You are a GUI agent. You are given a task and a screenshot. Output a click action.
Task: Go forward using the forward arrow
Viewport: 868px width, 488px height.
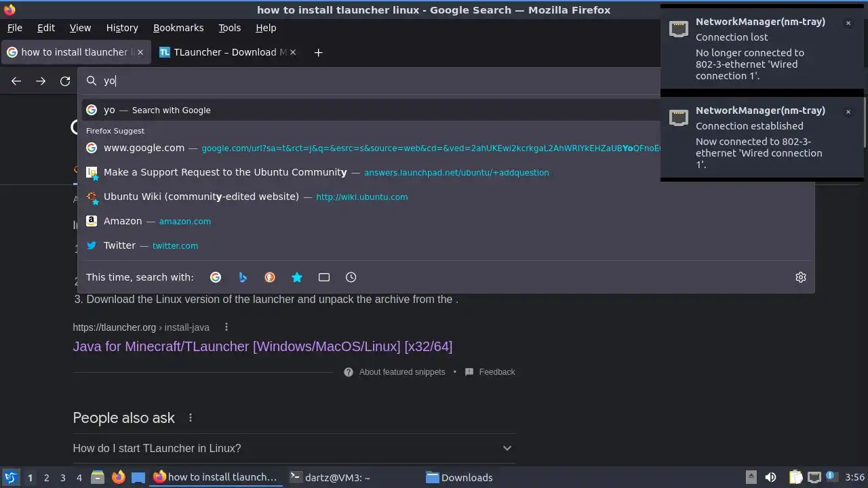pos(41,81)
